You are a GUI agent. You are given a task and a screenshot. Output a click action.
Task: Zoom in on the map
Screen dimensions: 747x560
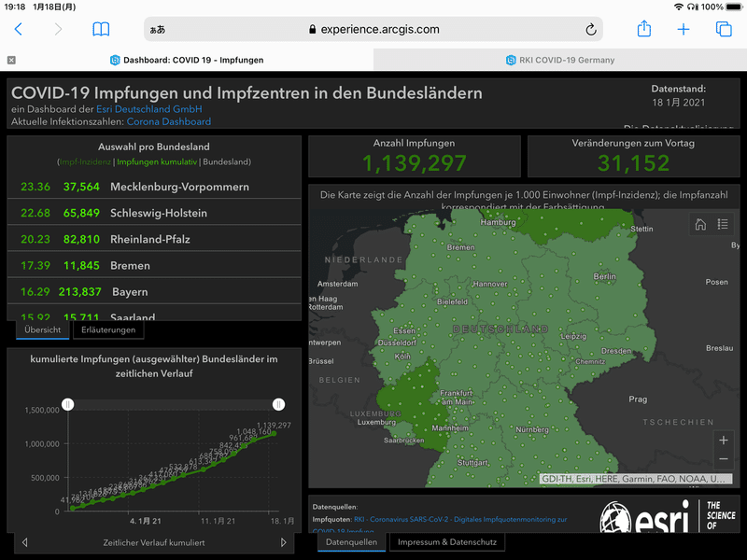[x=723, y=440]
